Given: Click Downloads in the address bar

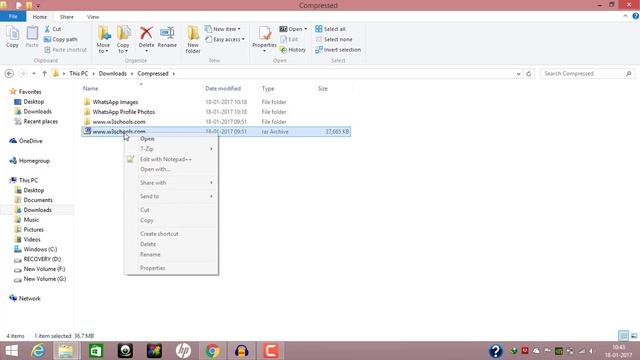Looking at the screenshot, I should (x=113, y=73).
